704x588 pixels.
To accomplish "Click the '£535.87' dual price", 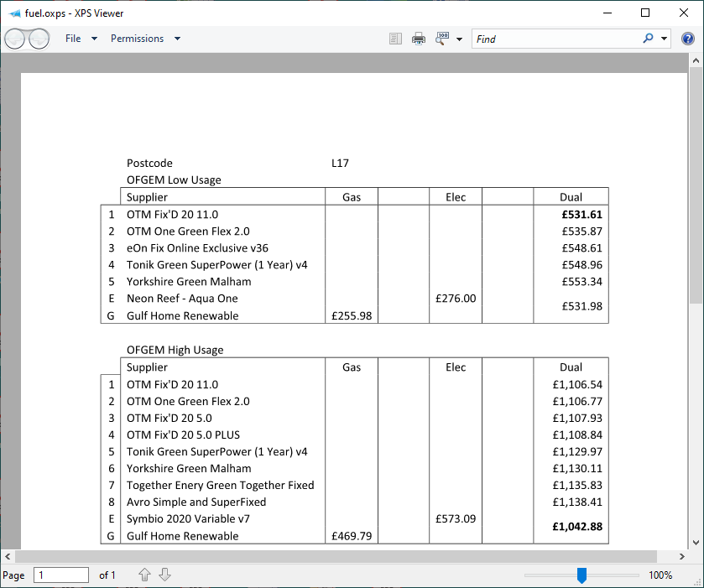I will coord(581,232).
